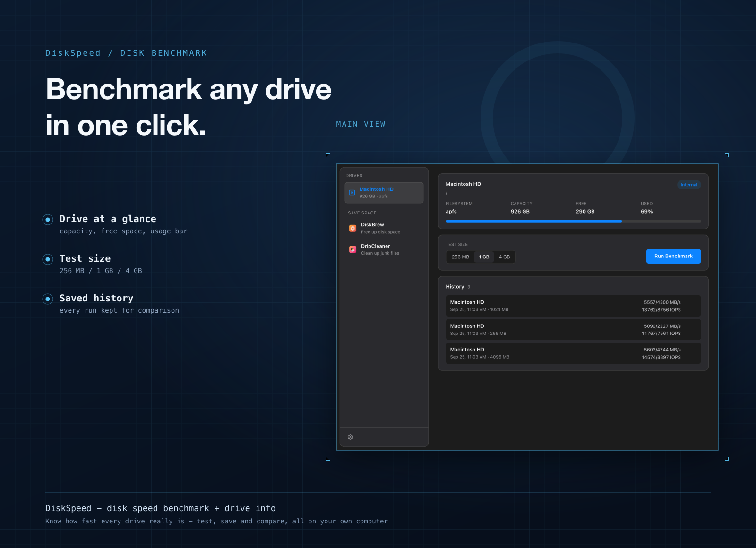This screenshot has height=548, width=756.
Task: Click the Test size feature bullet icon
Action: (48, 259)
